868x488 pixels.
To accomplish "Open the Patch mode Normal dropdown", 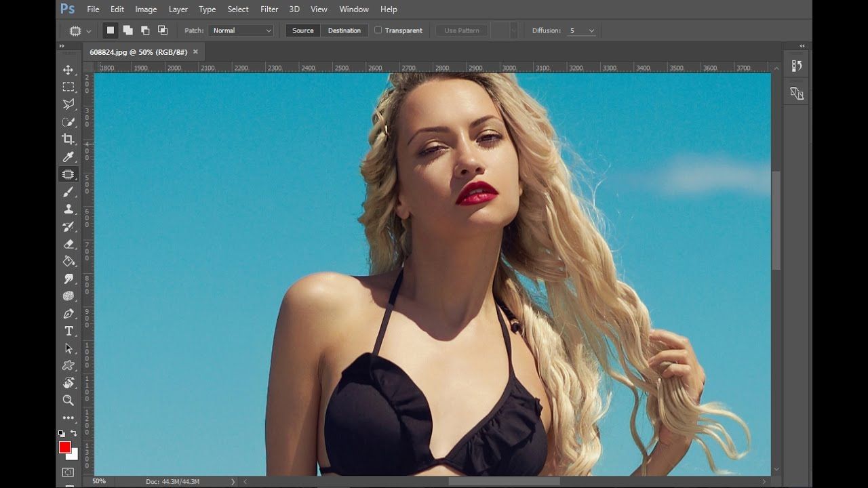I will (241, 30).
